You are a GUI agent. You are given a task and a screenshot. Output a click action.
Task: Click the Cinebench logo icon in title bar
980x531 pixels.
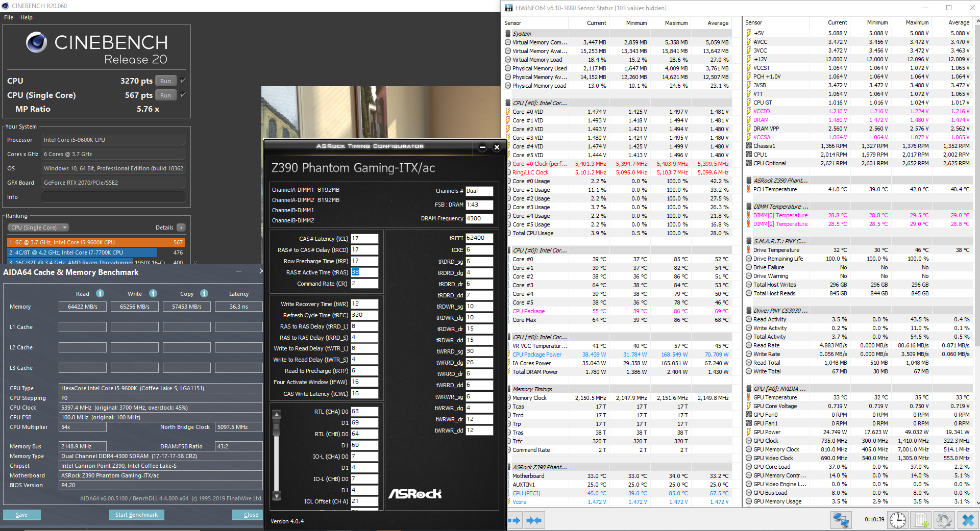[x=6, y=6]
